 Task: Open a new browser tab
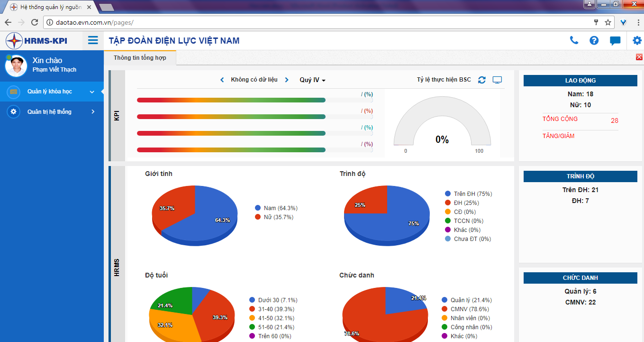107,7
